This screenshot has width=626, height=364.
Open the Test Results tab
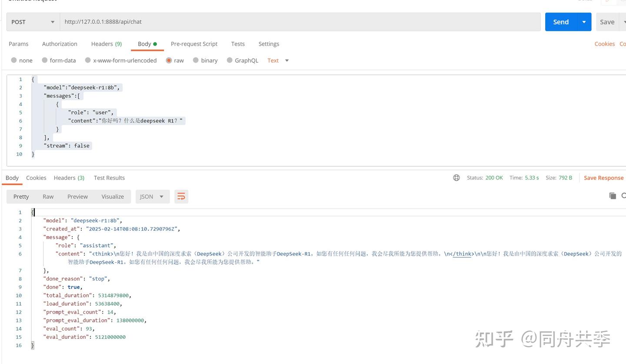point(109,178)
